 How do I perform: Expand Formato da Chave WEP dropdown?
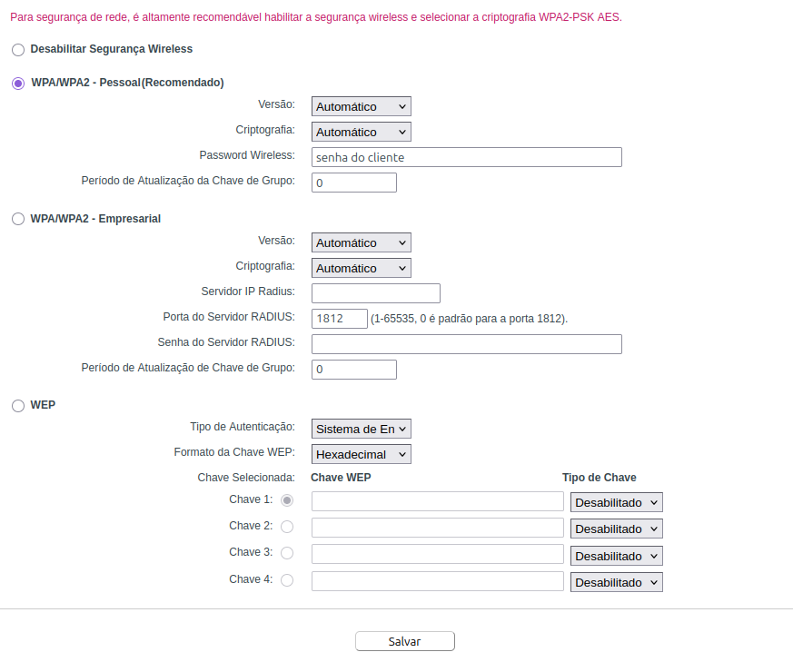tap(361, 454)
